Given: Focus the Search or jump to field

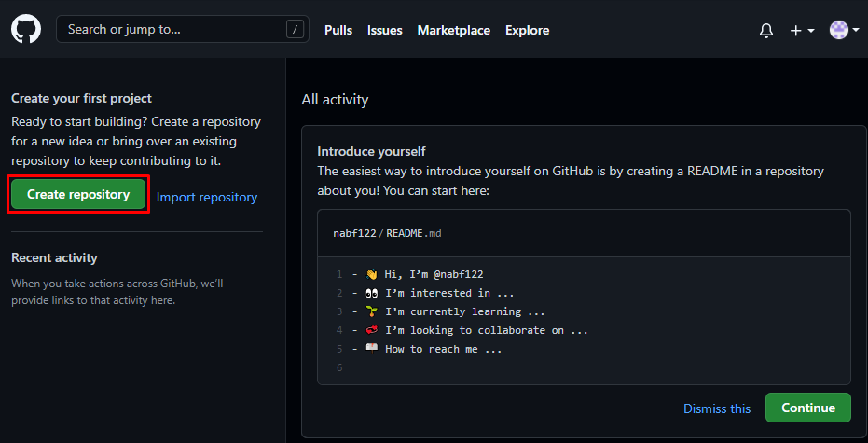Looking at the screenshot, I should click(x=183, y=29).
